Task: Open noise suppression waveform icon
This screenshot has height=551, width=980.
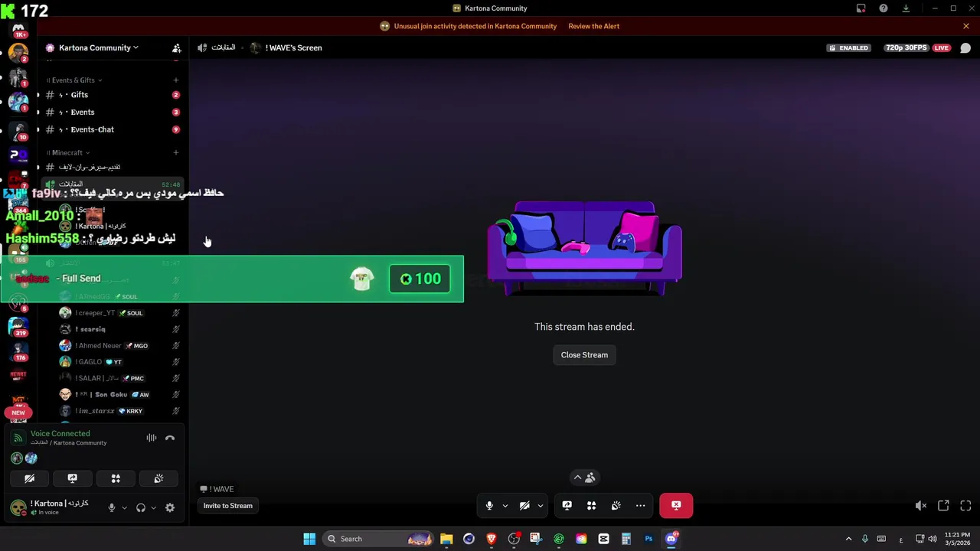Action: pyautogui.click(x=152, y=438)
